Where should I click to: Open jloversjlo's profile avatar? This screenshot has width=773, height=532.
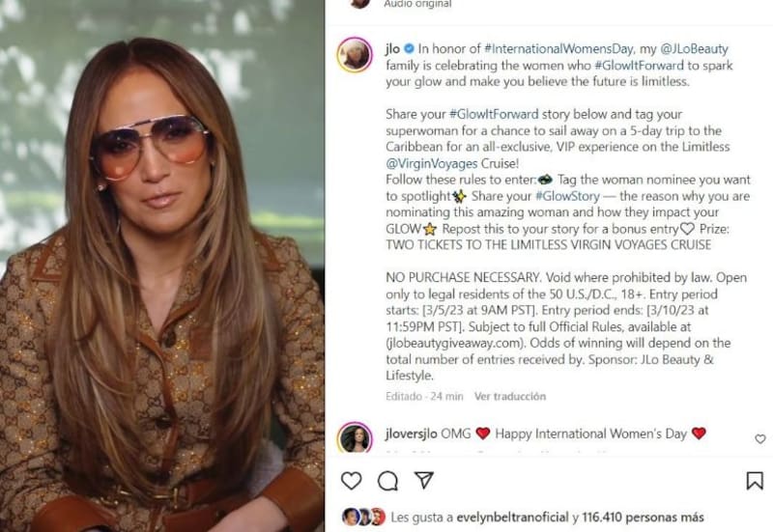[355, 437]
